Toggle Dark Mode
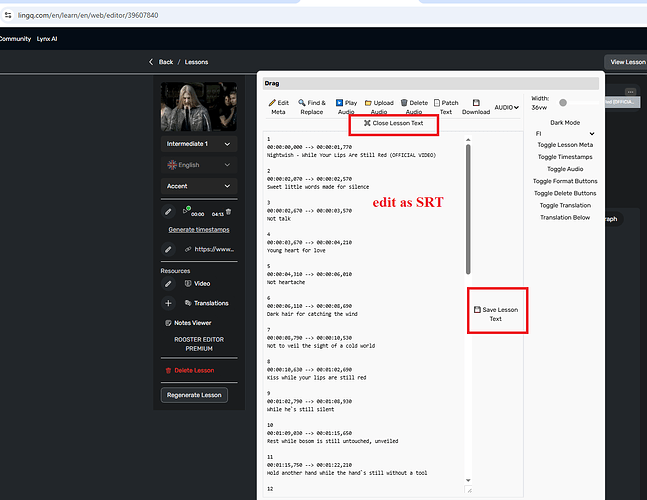This screenshot has height=500, width=647. tap(565, 123)
